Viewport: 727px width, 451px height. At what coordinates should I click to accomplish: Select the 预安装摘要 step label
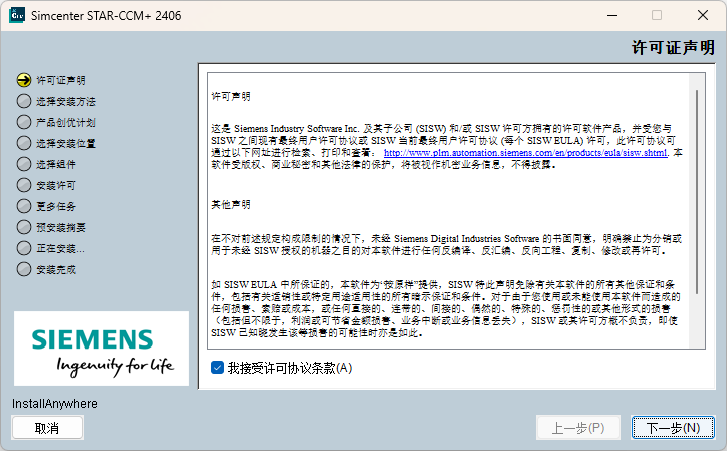(x=61, y=227)
